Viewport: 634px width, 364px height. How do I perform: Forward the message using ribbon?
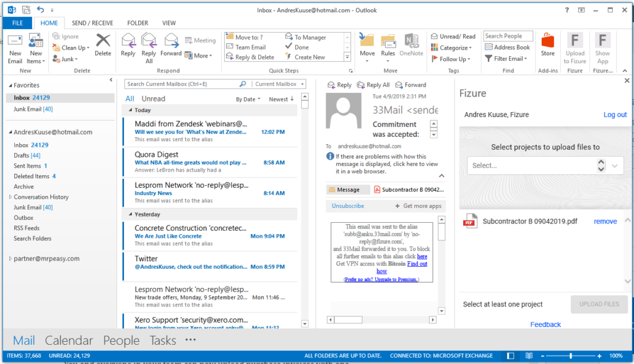171,45
